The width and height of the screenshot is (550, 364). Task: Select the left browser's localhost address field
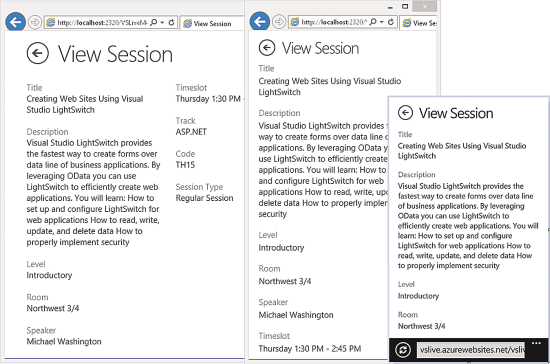pos(111,22)
